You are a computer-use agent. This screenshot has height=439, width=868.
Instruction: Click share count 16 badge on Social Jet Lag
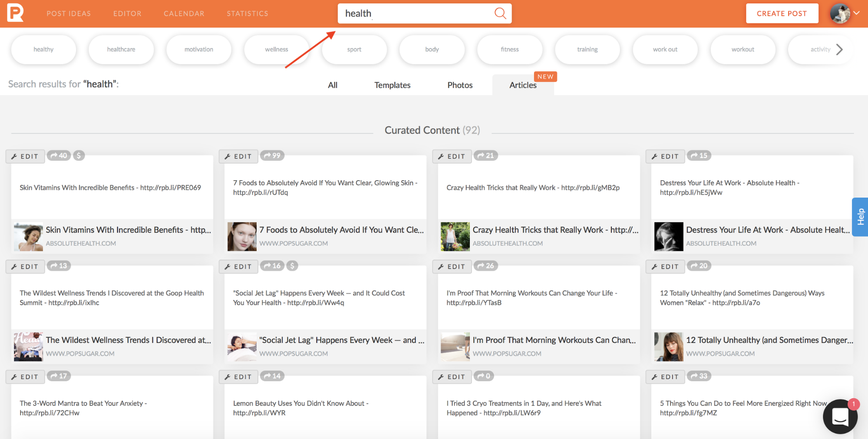coord(272,266)
